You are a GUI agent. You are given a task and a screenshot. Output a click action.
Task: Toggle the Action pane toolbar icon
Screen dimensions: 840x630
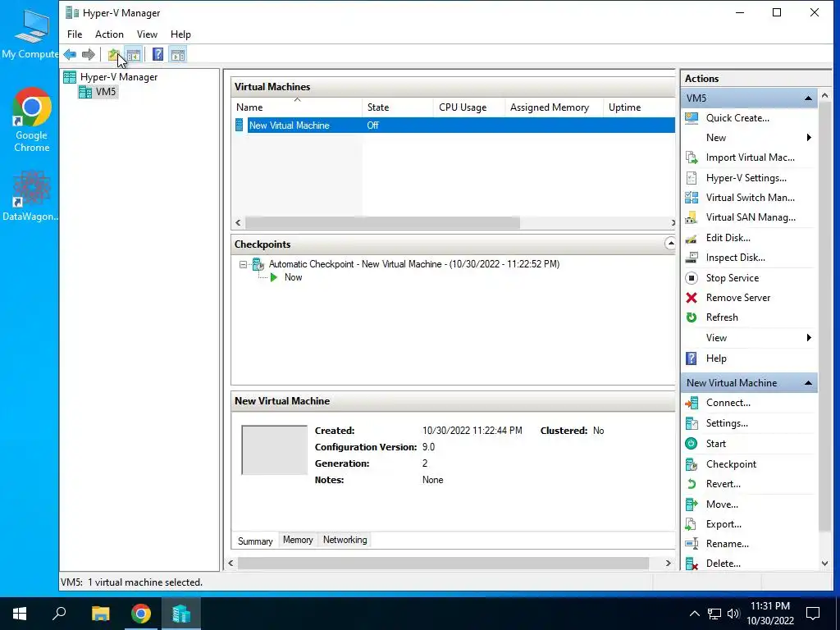coord(178,54)
